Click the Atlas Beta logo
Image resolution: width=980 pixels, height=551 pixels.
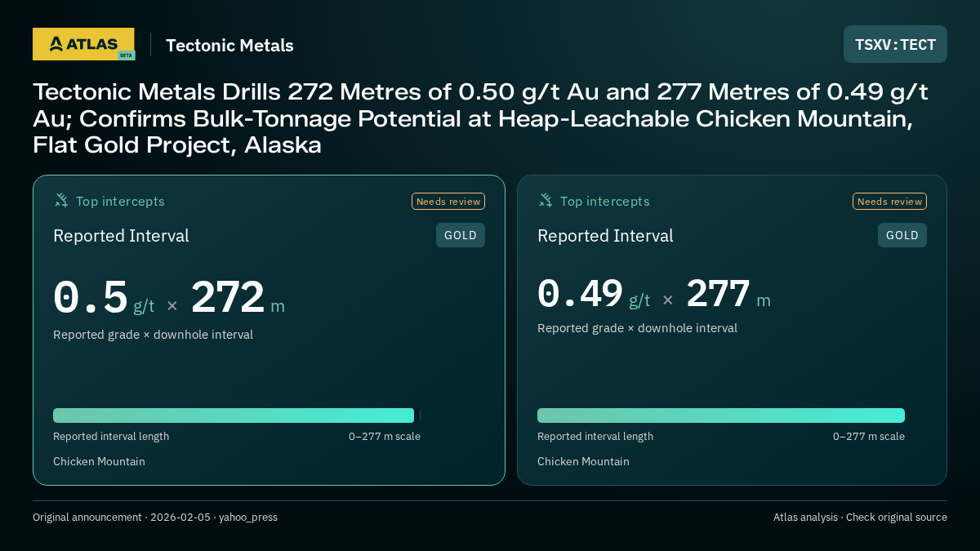tap(83, 44)
